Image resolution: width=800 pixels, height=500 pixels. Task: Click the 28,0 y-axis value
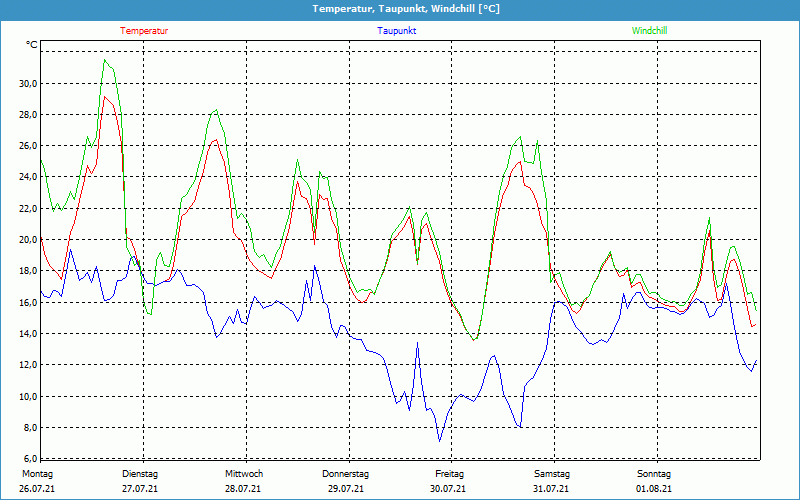[28, 114]
